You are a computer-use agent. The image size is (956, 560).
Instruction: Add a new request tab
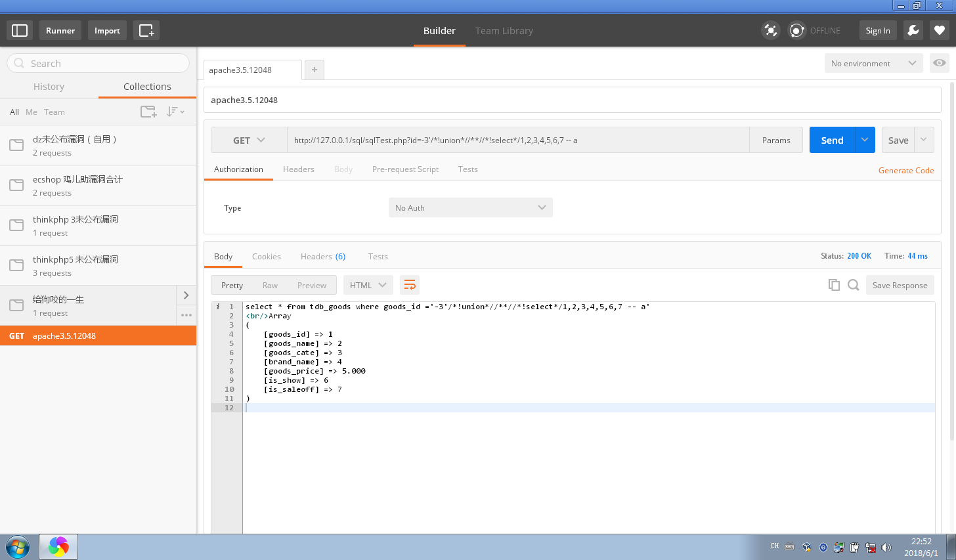coord(315,70)
